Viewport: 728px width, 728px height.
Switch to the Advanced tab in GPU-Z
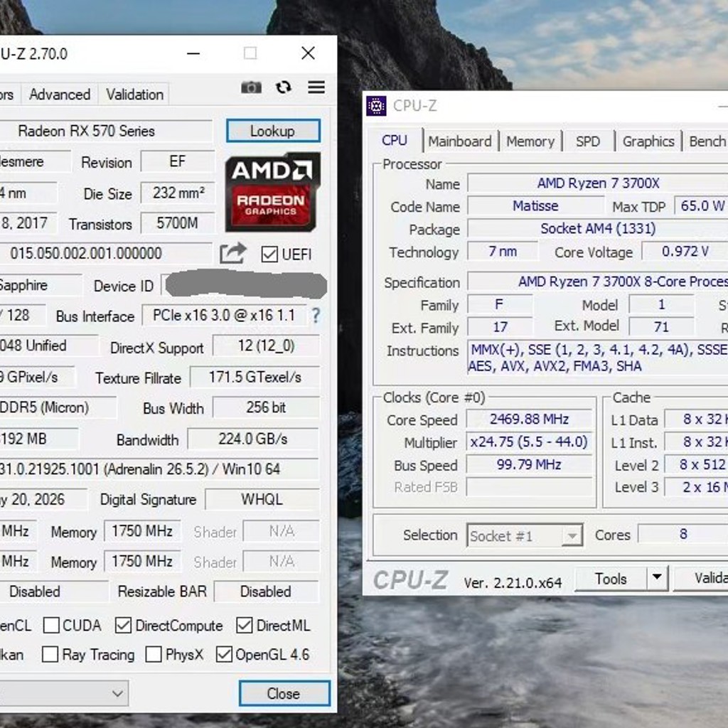60,95
